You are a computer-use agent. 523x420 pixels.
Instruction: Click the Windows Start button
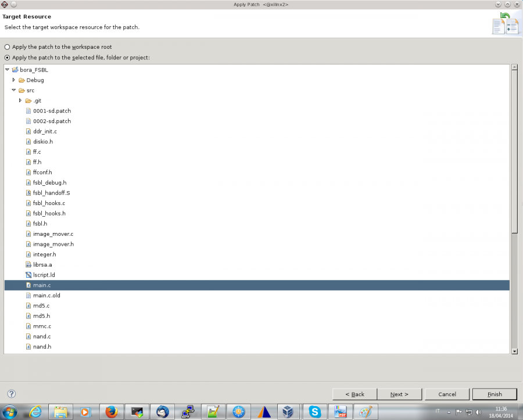tap(11, 411)
